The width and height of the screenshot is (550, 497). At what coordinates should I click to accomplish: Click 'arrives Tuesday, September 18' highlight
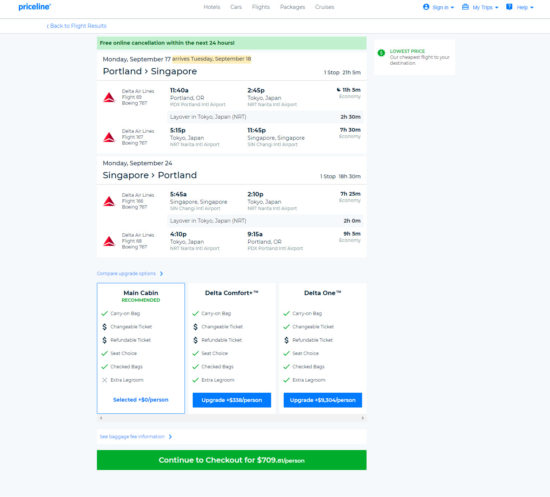(x=212, y=59)
